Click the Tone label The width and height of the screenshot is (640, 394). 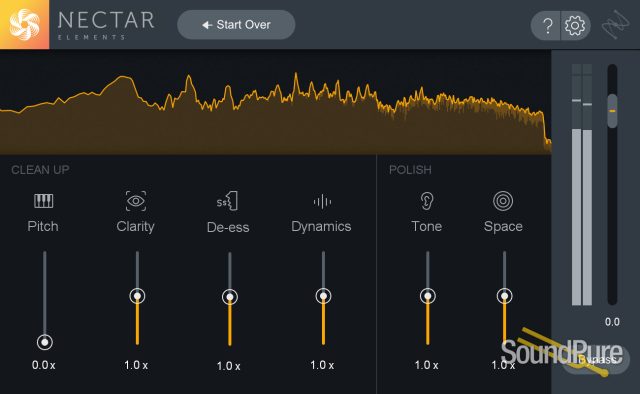[x=427, y=226]
